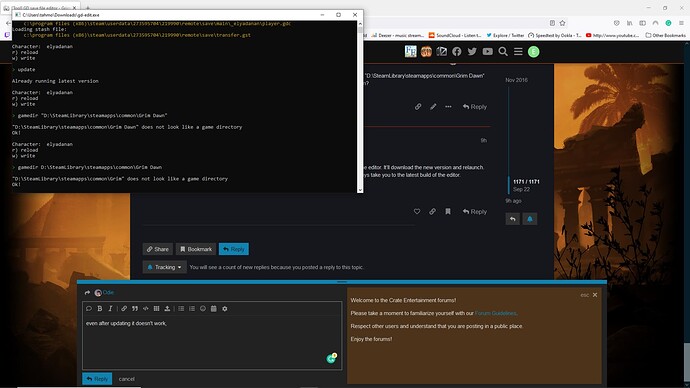
Task: Open Other Bookmarks folder
Action: [x=665, y=35]
